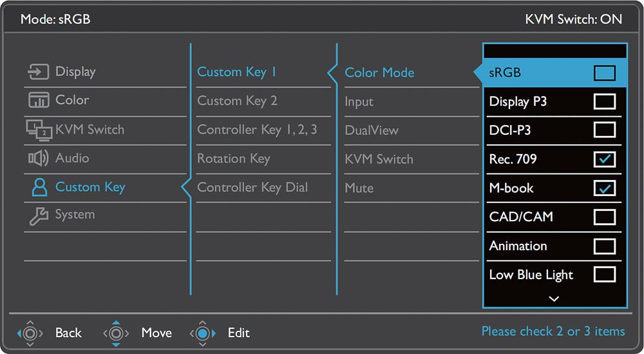Click the Edit joystick icon
644x354 pixels.
pos(202,333)
